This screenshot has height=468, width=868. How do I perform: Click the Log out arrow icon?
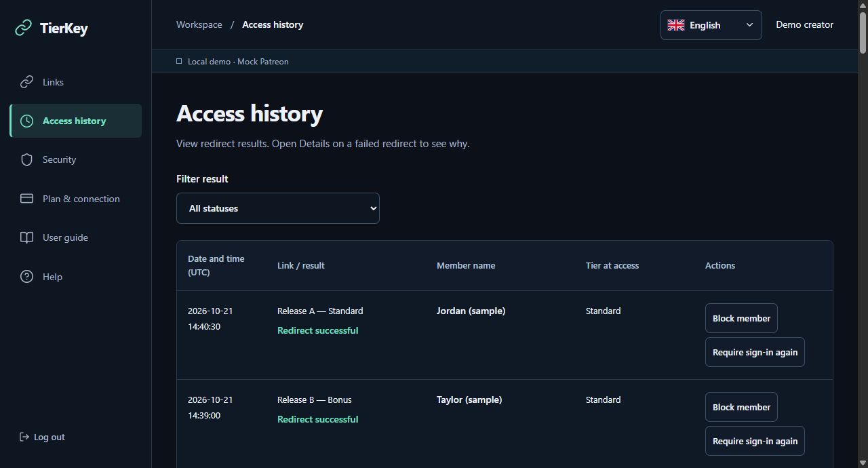(x=24, y=437)
